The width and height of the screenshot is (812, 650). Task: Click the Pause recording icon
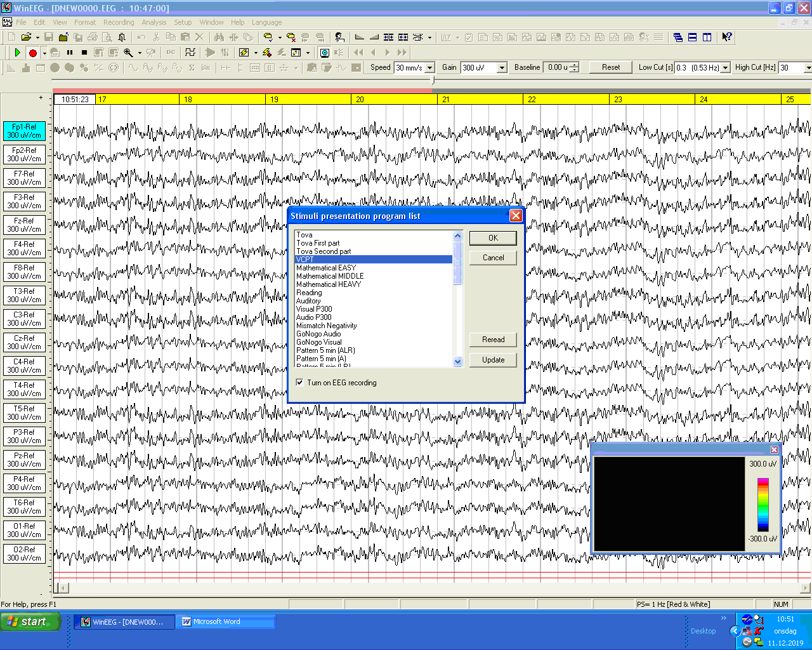pyautogui.click(x=70, y=53)
